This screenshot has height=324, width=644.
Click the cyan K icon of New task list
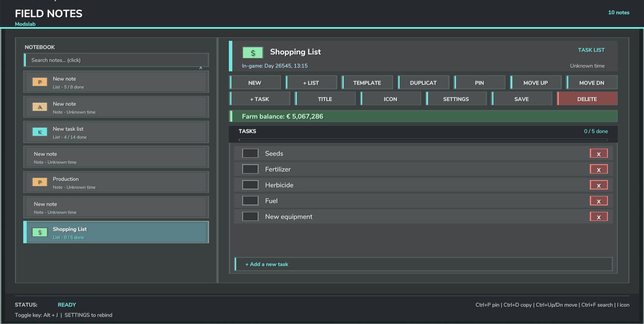coord(40,132)
